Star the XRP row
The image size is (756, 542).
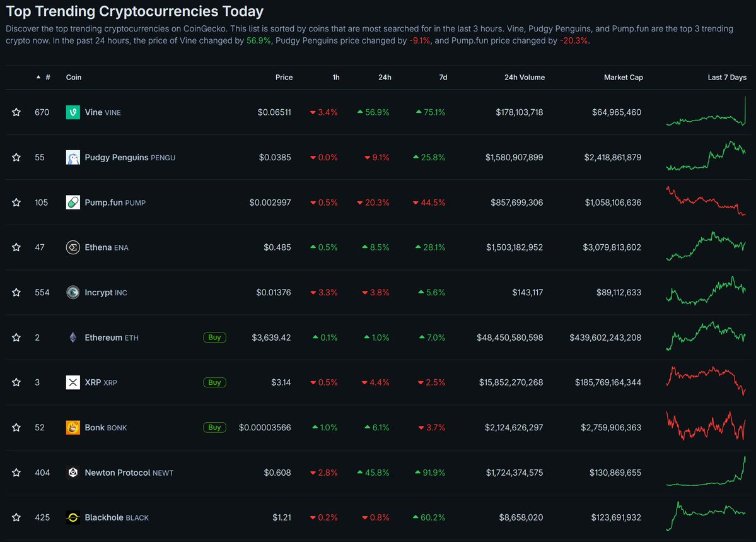click(16, 382)
